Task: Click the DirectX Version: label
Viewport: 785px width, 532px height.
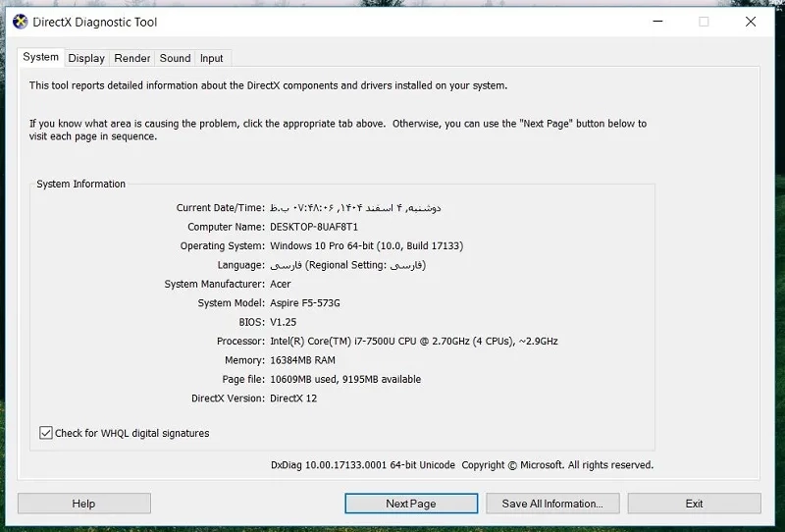Action: coord(229,399)
